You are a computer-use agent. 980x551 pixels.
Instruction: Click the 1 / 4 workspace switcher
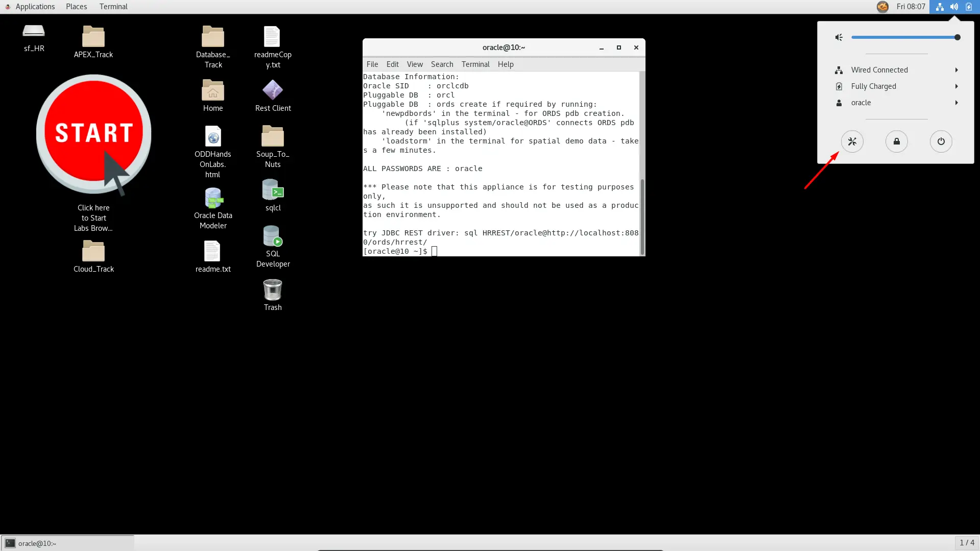tap(966, 543)
